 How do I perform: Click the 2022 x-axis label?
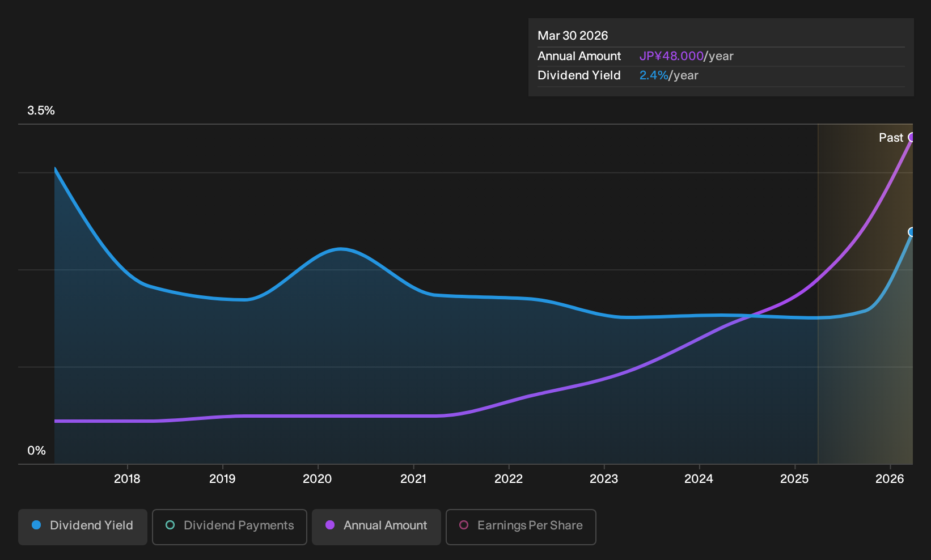point(509,479)
